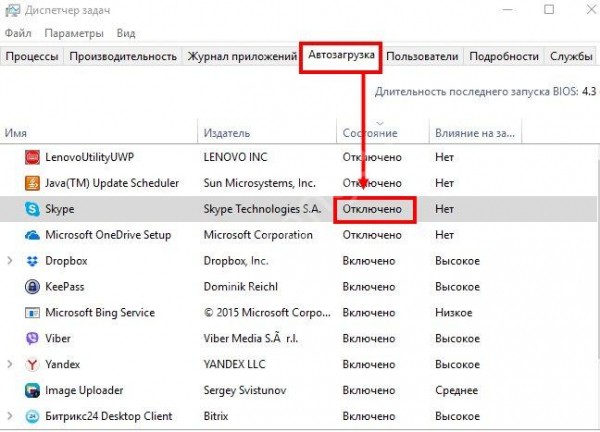Image resolution: width=600 pixels, height=432 pixels.
Task: Click the OneDrive cloud icon
Action: [32, 235]
